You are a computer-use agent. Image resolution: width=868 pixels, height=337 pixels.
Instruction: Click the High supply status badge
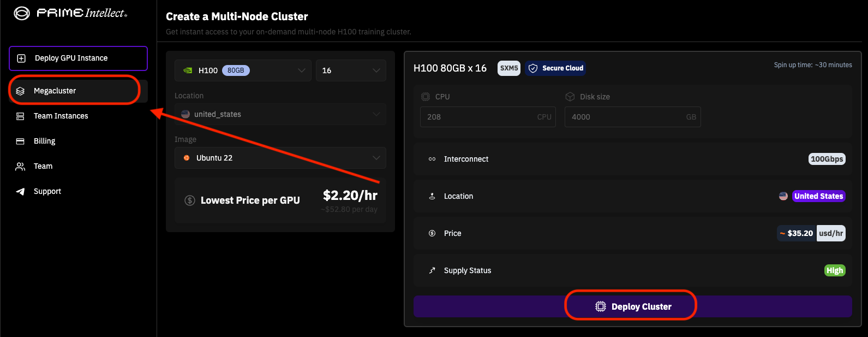click(x=835, y=270)
